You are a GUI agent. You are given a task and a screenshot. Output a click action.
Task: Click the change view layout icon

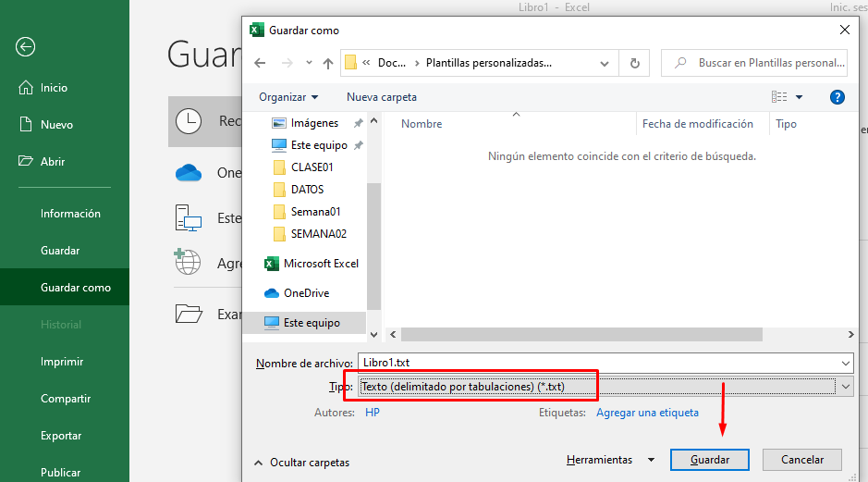pyautogui.click(x=779, y=97)
